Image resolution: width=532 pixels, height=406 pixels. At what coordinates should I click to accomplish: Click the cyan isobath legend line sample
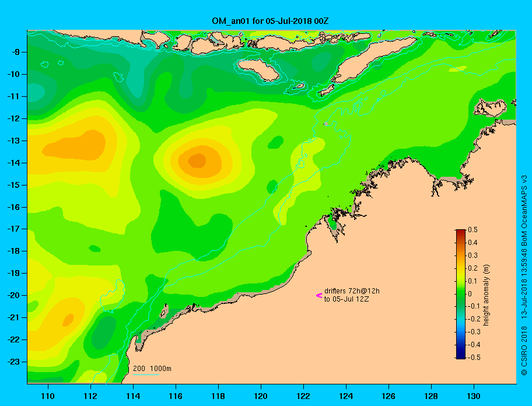pos(146,374)
